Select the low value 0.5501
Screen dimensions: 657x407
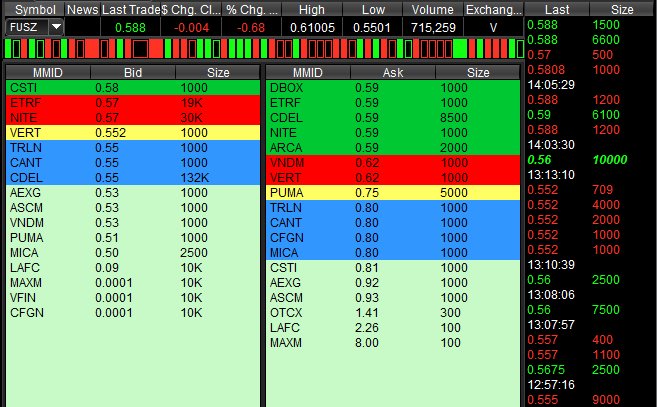click(372, 28)
